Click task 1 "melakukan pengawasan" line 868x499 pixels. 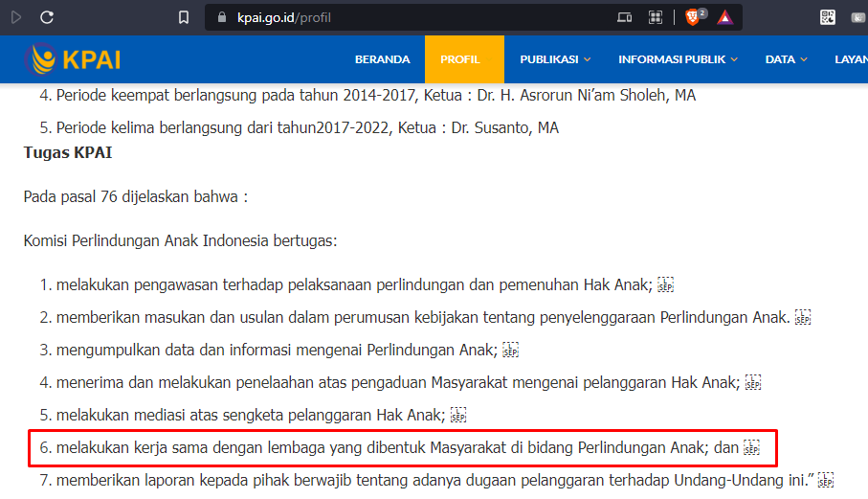(x=357, y=284)
